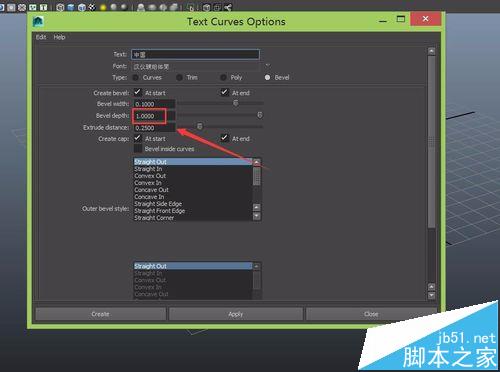Image resolution: width=500 pixels, height=372 pixels.
Task: Select Concave In in Outer bevel style list
Action: click(x=193, y=197)
